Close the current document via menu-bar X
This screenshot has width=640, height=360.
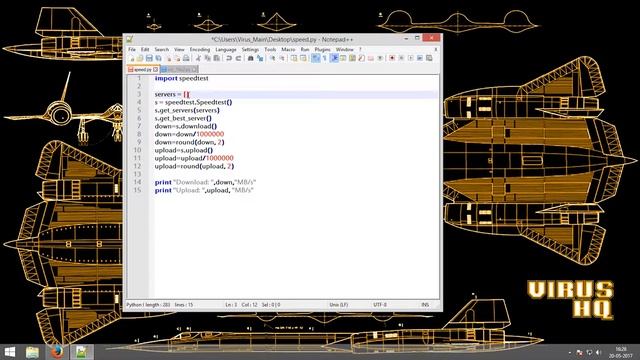(x=436, y=49)
